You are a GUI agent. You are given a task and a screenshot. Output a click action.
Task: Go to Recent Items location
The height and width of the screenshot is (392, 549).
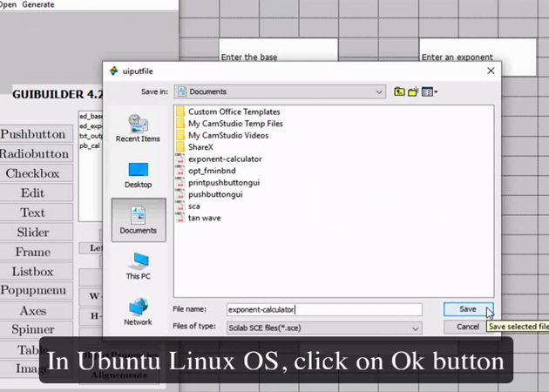(138, 128)
